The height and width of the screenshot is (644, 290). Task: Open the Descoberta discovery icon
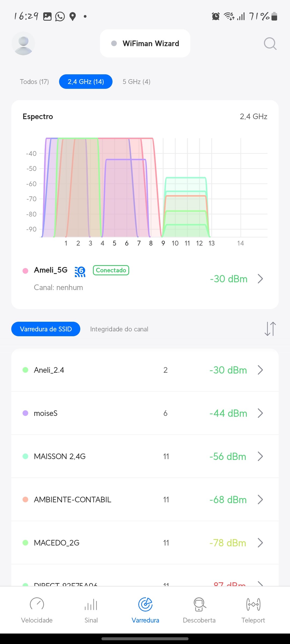click(199, 605)
